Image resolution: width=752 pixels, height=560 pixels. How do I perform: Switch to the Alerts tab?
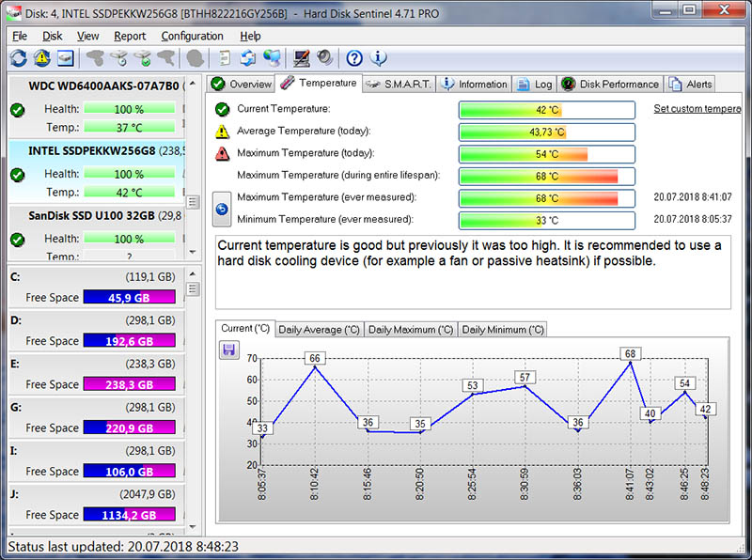[690, 84]
